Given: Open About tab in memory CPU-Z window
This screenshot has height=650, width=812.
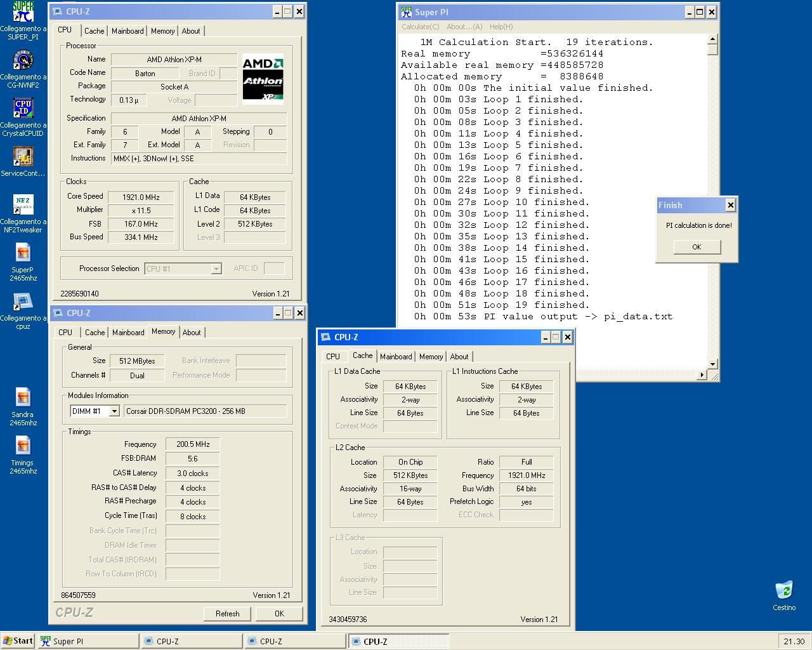Looking at the screenshot, I should coord(192,333).
